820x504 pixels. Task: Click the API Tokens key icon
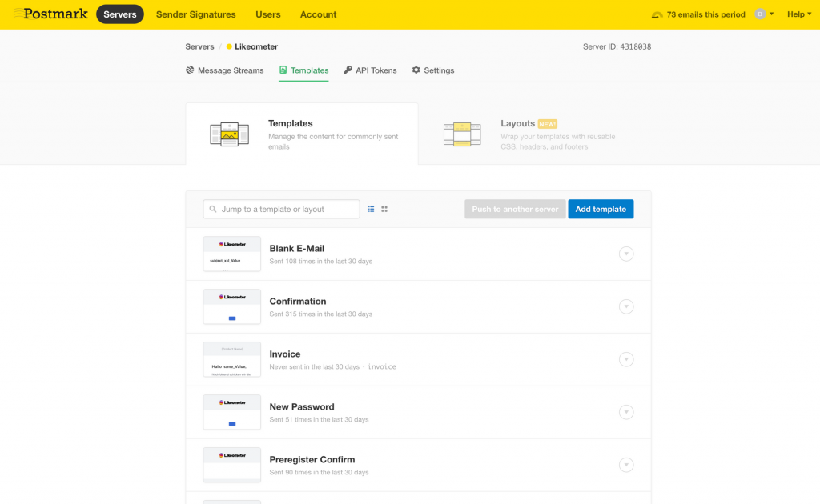point(348,70)
